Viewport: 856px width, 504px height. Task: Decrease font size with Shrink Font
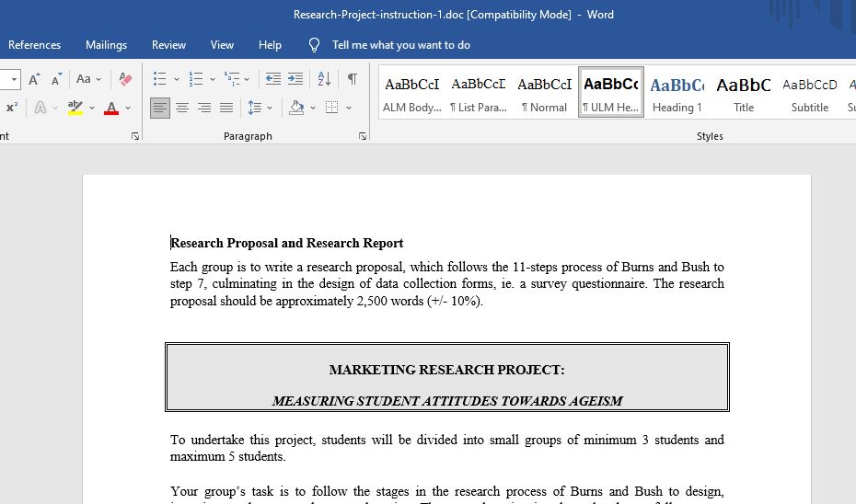pos(56,79)
